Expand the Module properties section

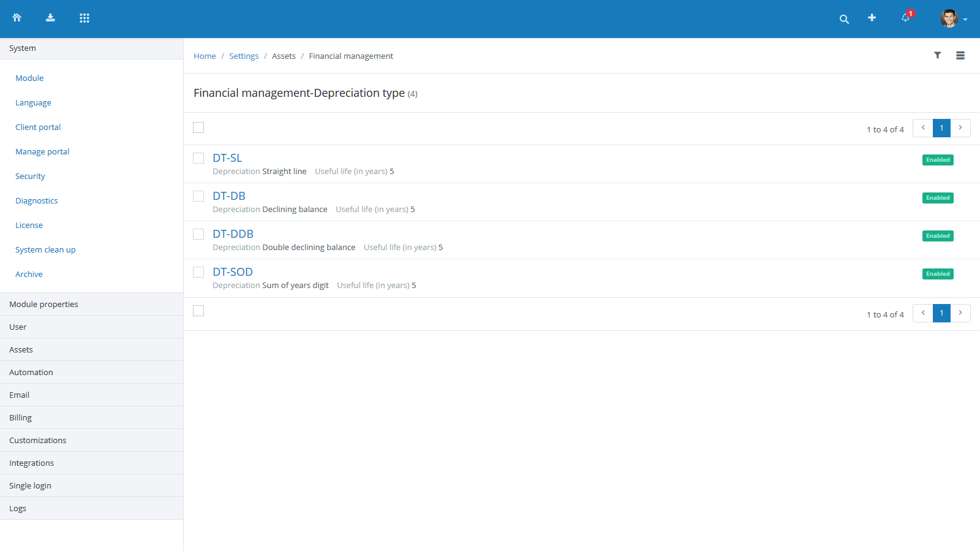coord(43,304)
